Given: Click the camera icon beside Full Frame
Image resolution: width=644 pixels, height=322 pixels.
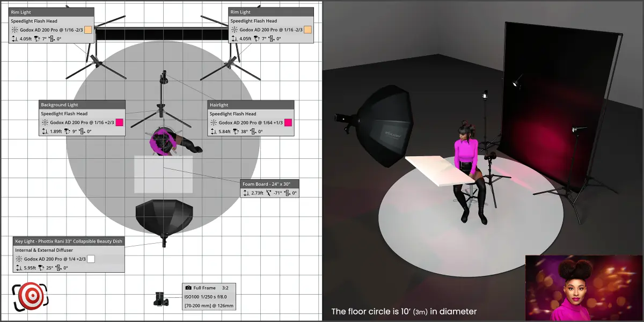Looking at the screenshot, I should pyautogui.click(x=188, y=288).
